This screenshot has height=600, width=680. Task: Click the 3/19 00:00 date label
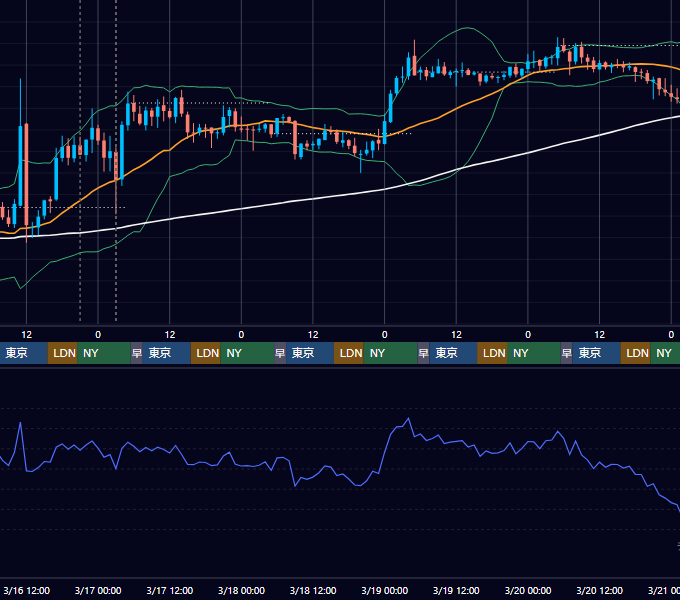[x=385, y=590]
